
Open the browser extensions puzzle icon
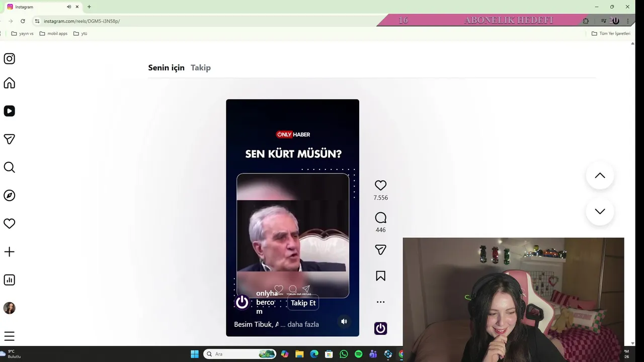pyautogui.click(x=586, y=21)
